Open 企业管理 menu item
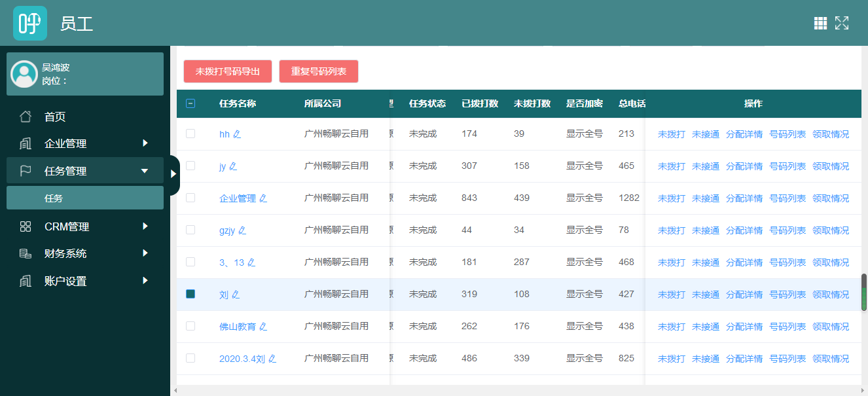Screen dimensions: 868x396 point(85,143)
